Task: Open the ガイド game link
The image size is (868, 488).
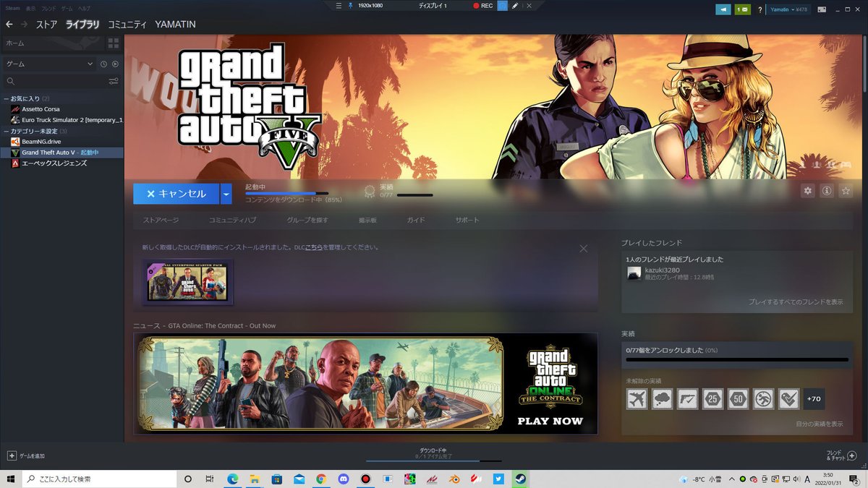Action: click(416, 220)
